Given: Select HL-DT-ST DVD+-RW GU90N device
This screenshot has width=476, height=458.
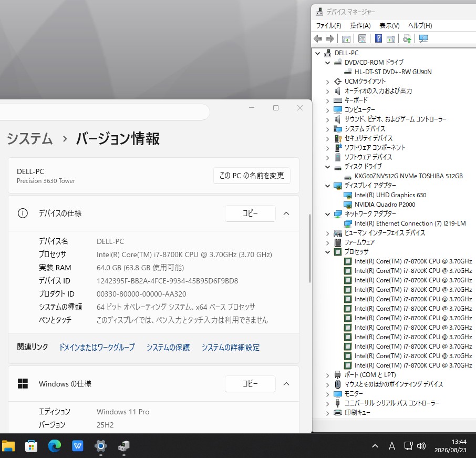Looking at the screenshot, I should (x=393, y=72).
